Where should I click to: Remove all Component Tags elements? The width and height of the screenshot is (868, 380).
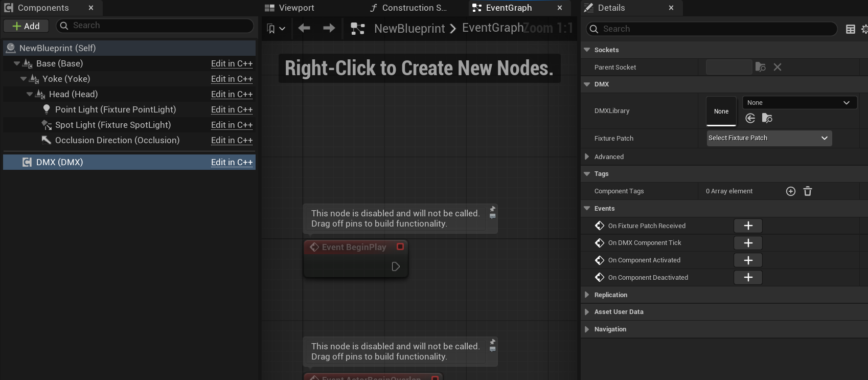click(x=808, y=191)
